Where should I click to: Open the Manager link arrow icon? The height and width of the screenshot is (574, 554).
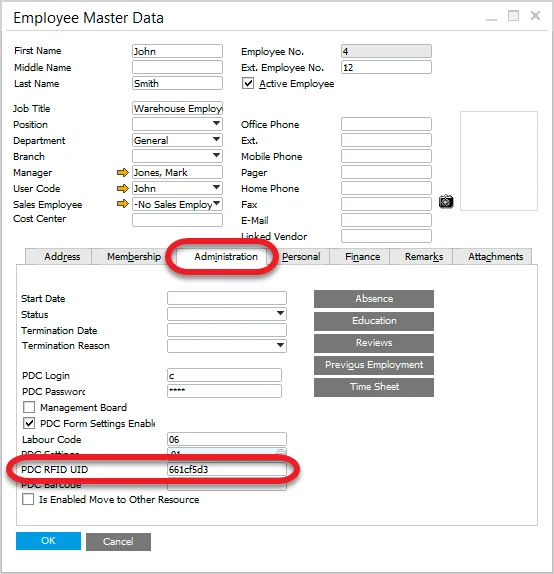[x=123, y=172]
